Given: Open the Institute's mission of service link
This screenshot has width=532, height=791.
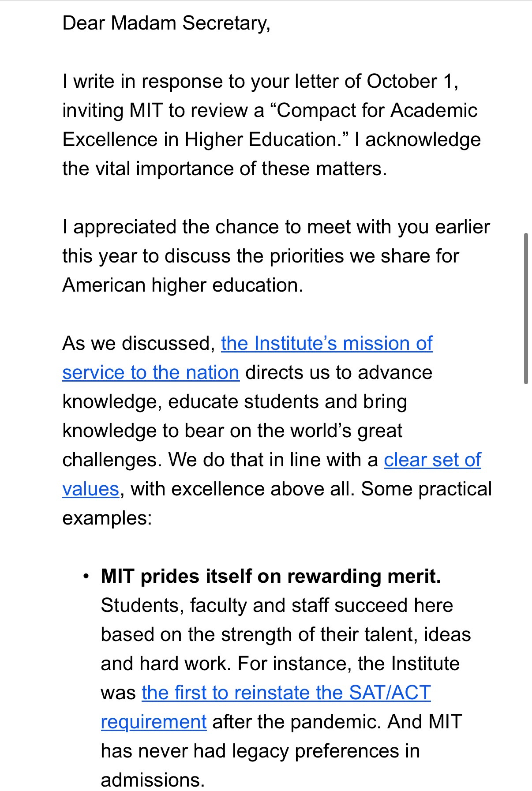Looking at the screenshot, I should [326, 343].
